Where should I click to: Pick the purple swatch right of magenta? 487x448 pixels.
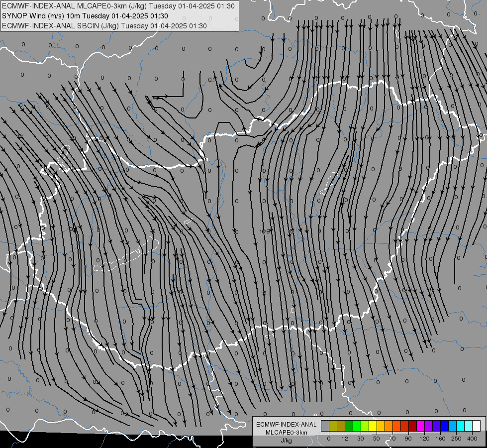429,426
